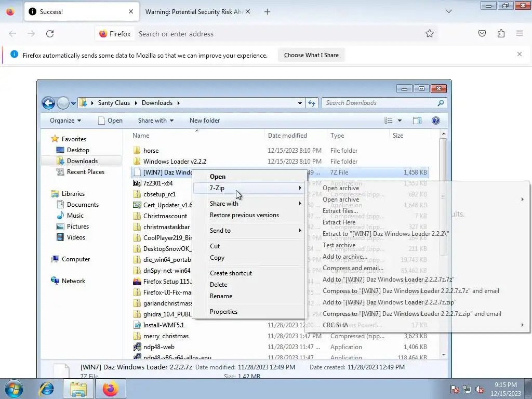532x399 pixels.
Task: Click the Explorer refresh address icon
Action: (x=312, y=103)
